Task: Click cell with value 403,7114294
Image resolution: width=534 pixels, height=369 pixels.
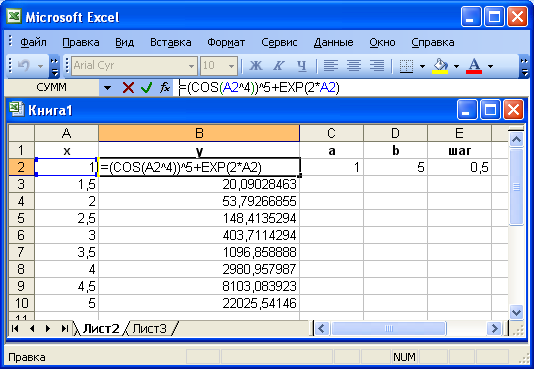Action: [x=199, y=235]
